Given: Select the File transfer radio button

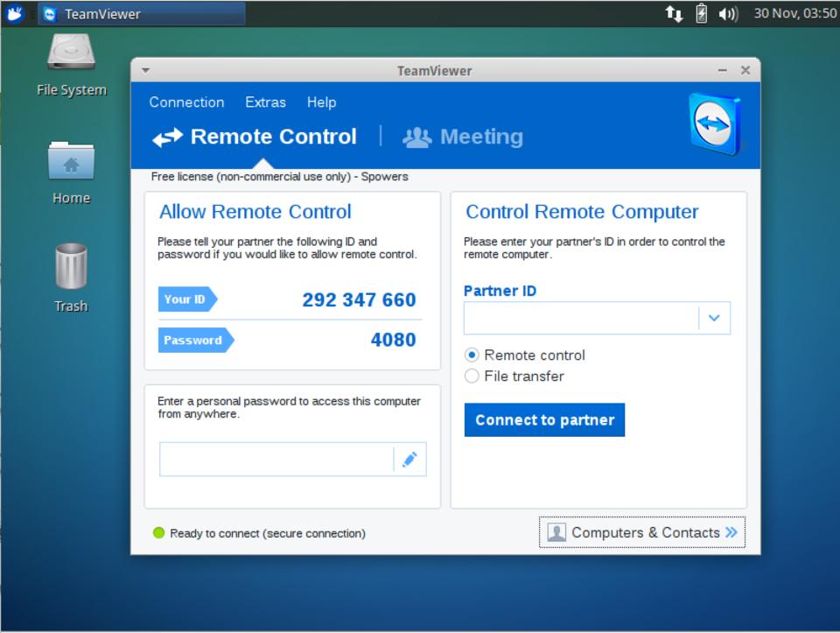Looking at the screenshot, I should pyautogui.click(x=472, y=376).
